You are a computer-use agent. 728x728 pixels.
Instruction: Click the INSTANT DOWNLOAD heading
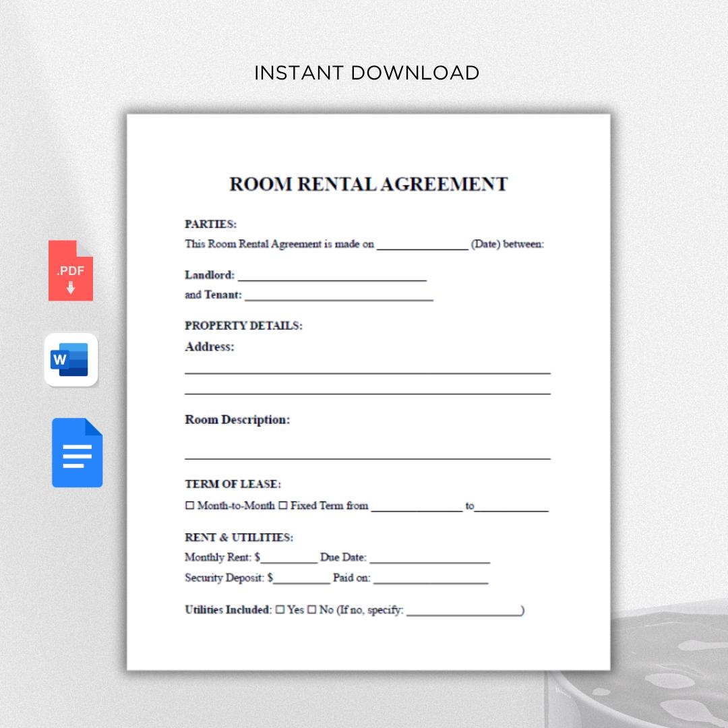click(x=367, y=73)
